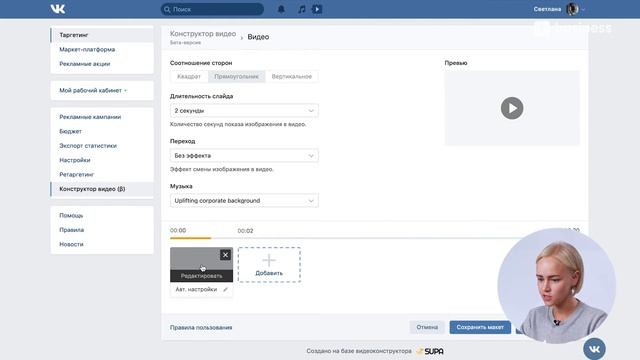Open the transition dropdown 'Без эффекта'
This screenshot has width=640, height=360.
click(244, 156)
